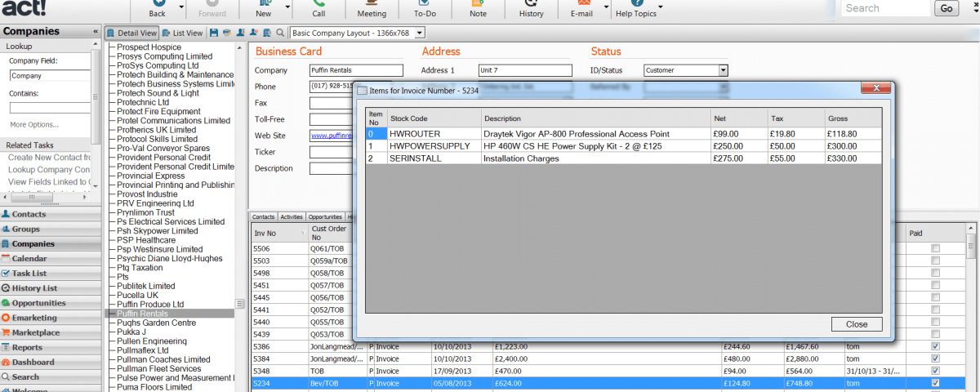Click the Go search button
This screenshot has width=980, height=392.
947,8
